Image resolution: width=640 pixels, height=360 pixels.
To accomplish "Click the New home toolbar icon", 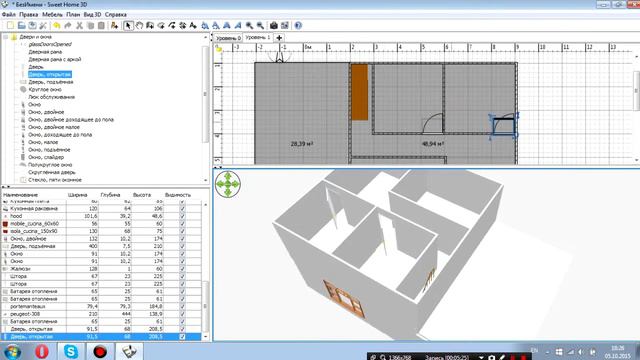I will (x=11, y=25).
